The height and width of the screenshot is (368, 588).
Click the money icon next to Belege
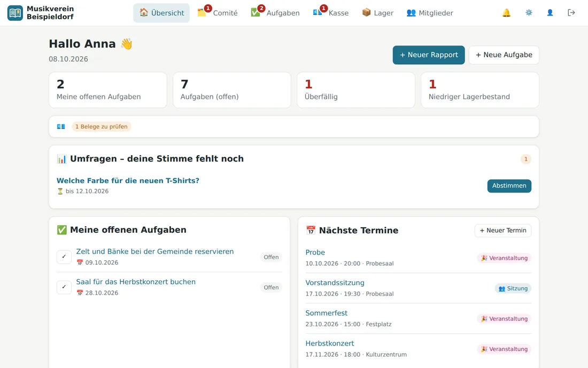pyautogui.click(x=61, y=126)
